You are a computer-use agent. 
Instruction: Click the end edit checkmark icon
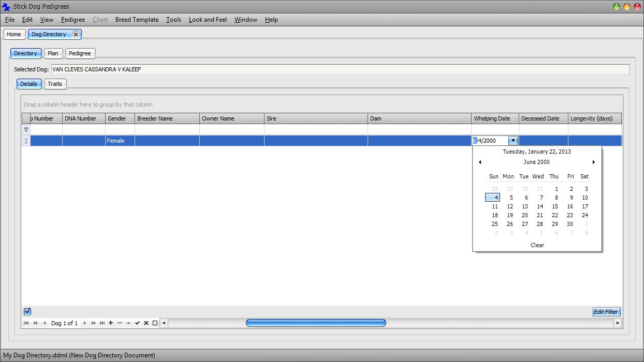137,323
